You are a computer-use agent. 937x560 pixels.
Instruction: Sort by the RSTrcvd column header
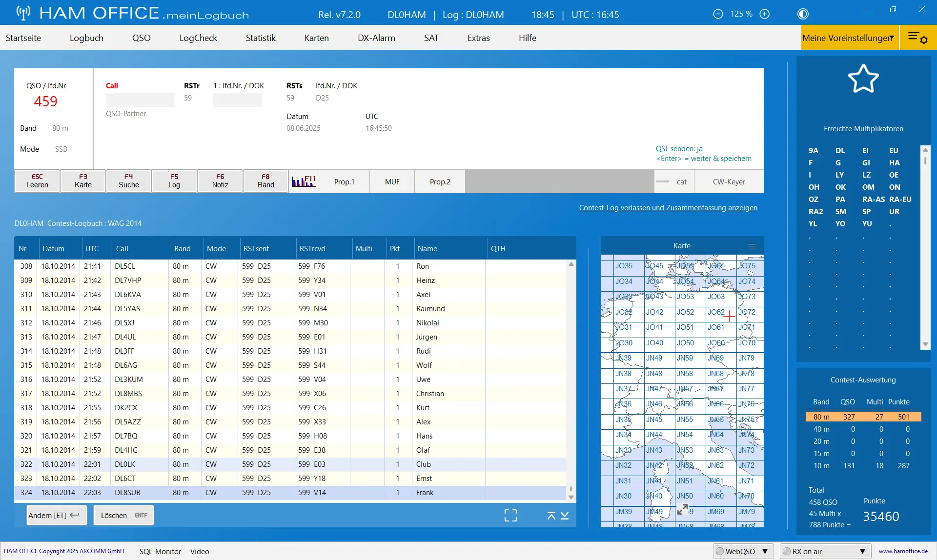click(324, 248)
